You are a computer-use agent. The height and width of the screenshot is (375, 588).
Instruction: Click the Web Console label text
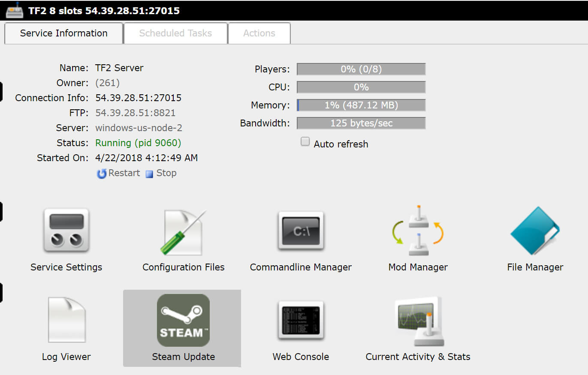301,357
